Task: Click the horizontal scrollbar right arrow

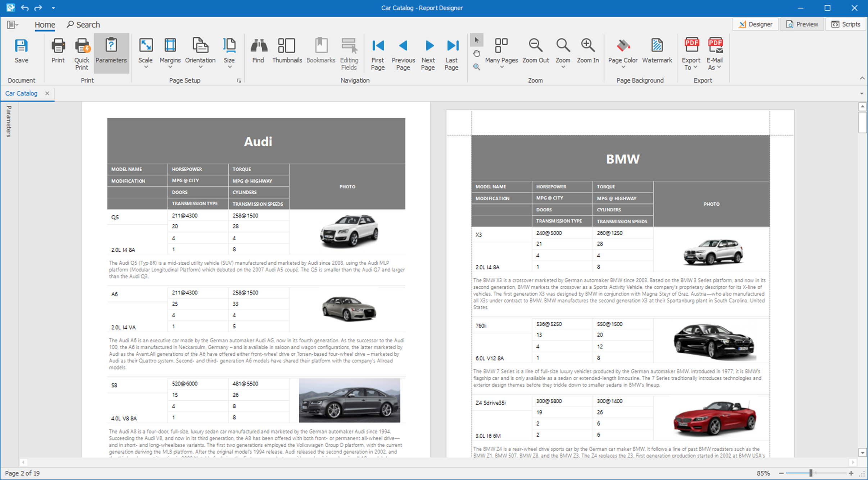Action: pyautogui.click(x=853, y=462)
